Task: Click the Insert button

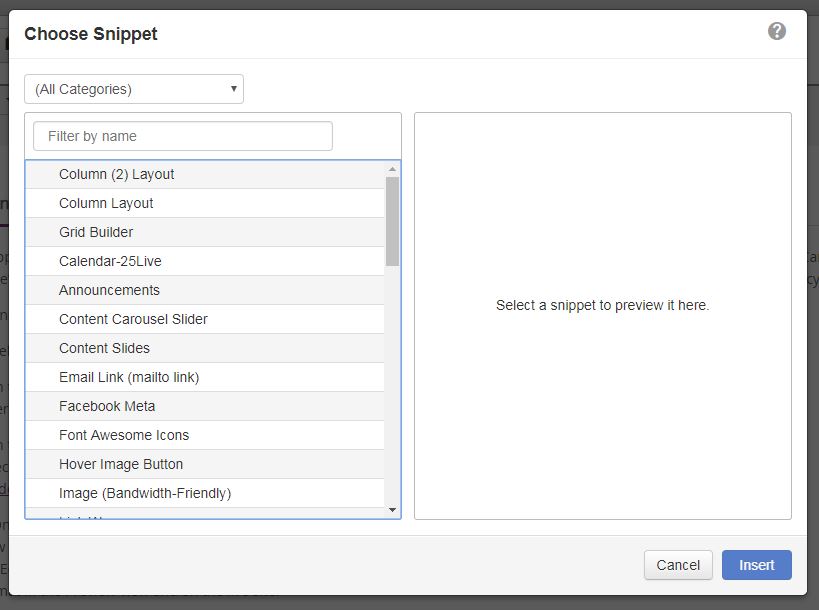Action: pyautogui.click(x=756, y=565)
